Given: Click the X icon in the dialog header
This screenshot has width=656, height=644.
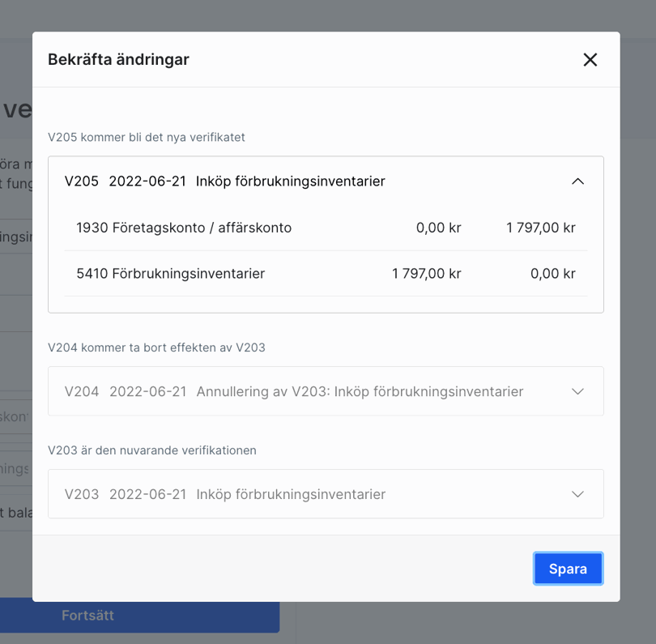Looking at the screenshot, I should pyautogui.click(x=590, y=59).
